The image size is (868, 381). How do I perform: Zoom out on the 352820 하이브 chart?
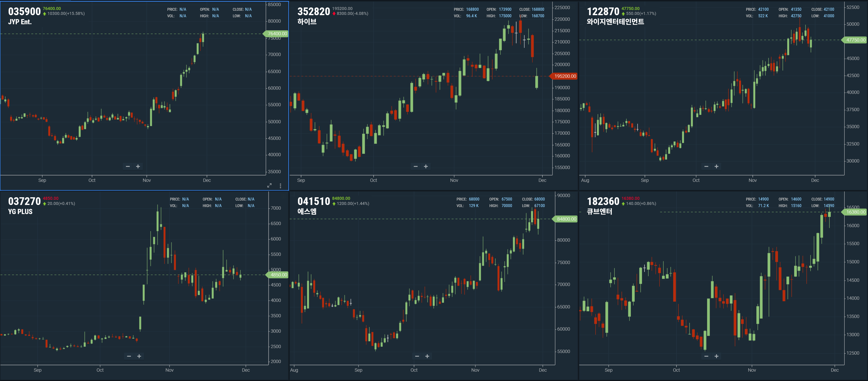[x=416, y=166]
